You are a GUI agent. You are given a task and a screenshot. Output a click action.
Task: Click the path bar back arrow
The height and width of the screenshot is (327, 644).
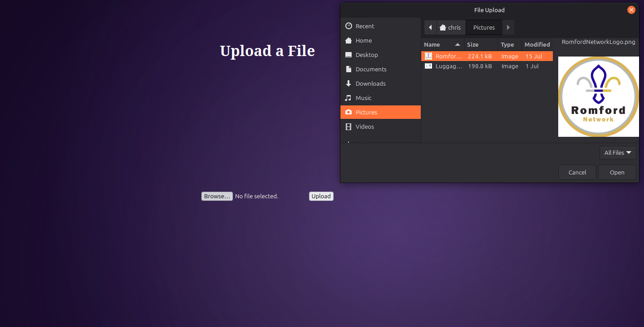coord(430,27)
